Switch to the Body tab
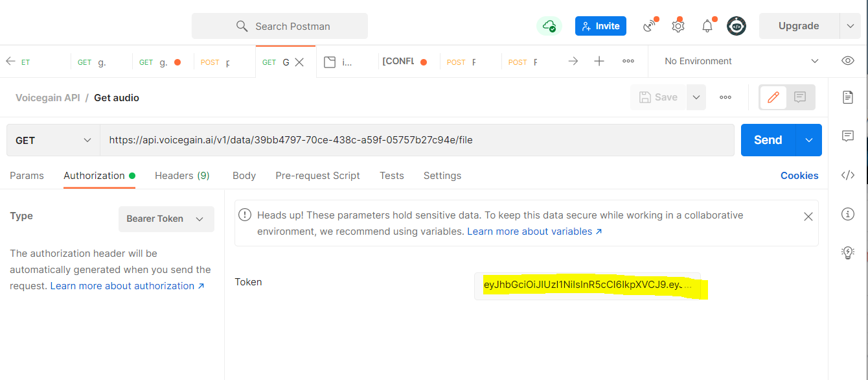 244,176
